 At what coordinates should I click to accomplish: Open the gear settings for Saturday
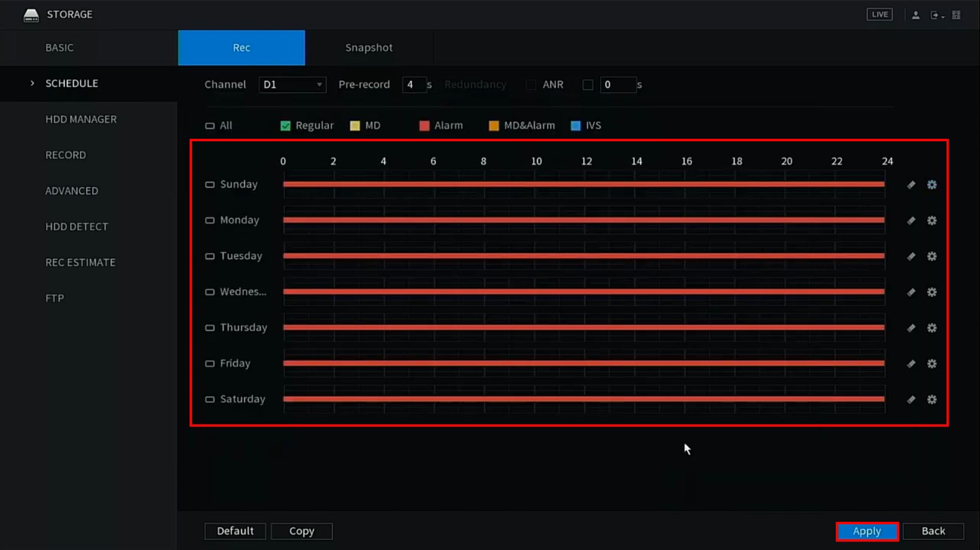932,400
